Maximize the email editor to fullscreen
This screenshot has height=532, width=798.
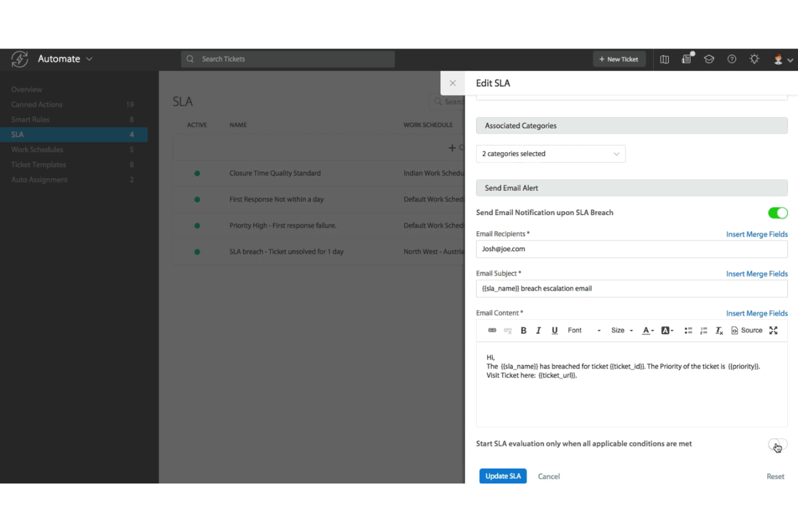coord(773,330)
